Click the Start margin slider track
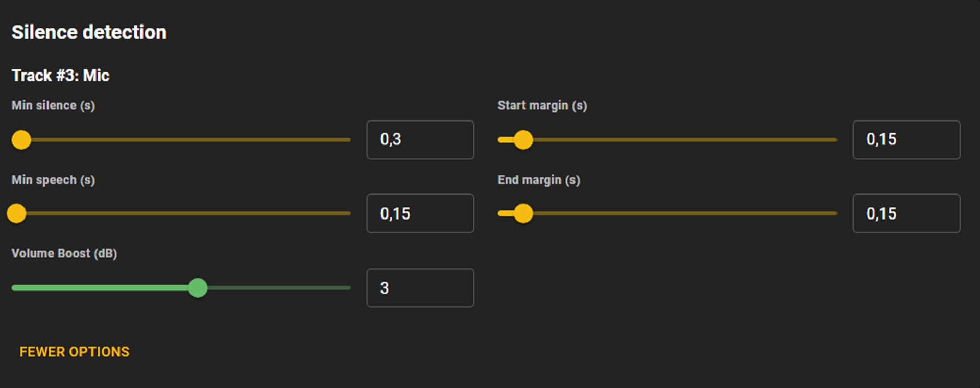980x388 pixels. point(664,139)
